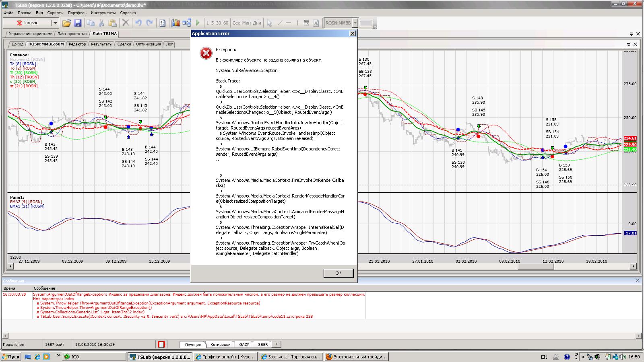644x362 pixels.
Task: Click OK in the Application Error dialog
Action: pyautogui.click(x=338, y=273)
